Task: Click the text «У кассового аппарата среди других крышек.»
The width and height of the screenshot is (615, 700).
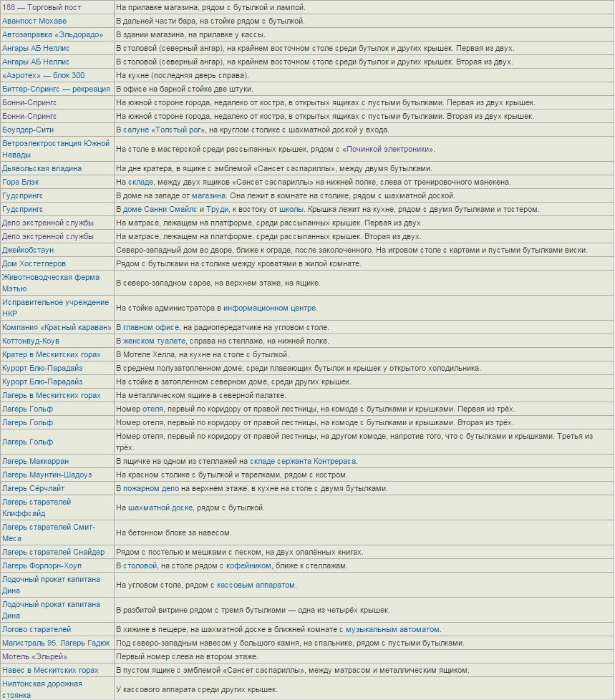Action: tap(197, 690)
